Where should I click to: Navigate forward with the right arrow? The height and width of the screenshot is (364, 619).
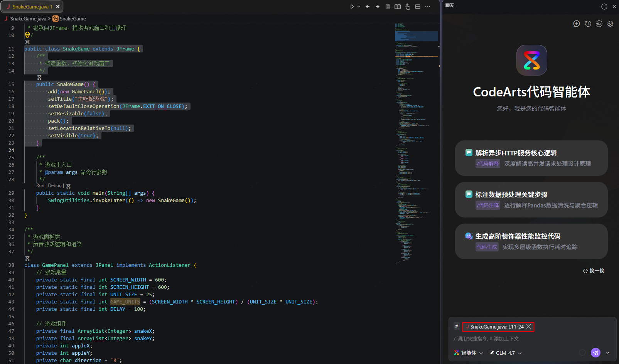point(378,7)
